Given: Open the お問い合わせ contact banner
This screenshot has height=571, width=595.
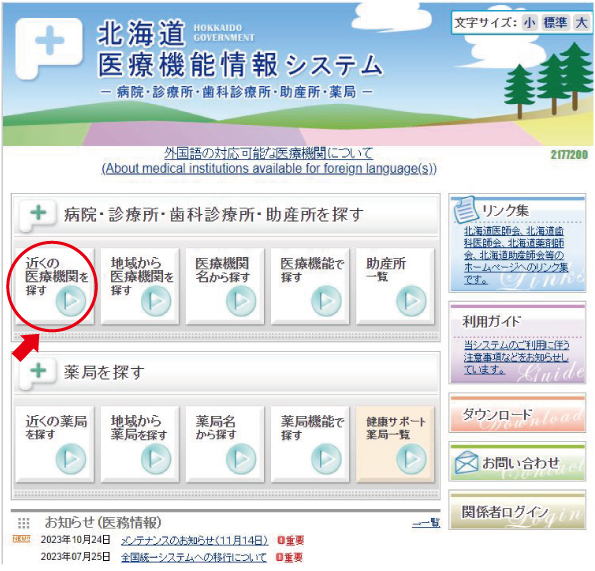Looking at the screenshot, I should (517, 462).
